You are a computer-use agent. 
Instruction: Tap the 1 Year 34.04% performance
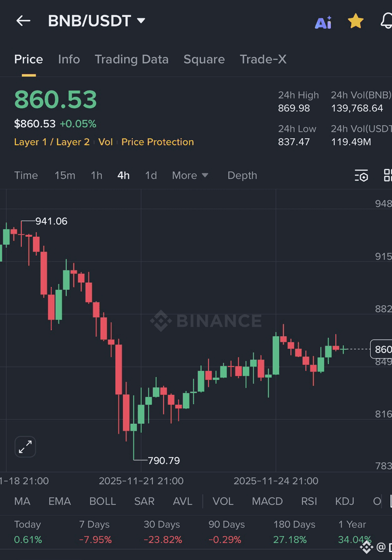[x=355, y=532]
